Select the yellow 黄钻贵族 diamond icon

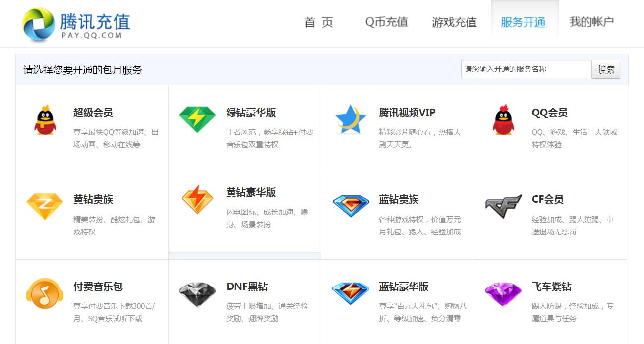coord(45,206)
